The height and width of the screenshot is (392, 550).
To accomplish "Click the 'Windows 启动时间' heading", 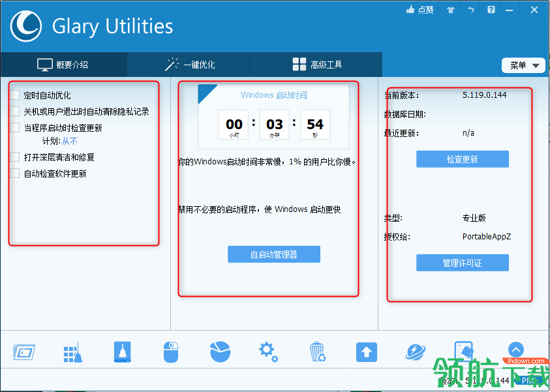I will click(274, 95).
